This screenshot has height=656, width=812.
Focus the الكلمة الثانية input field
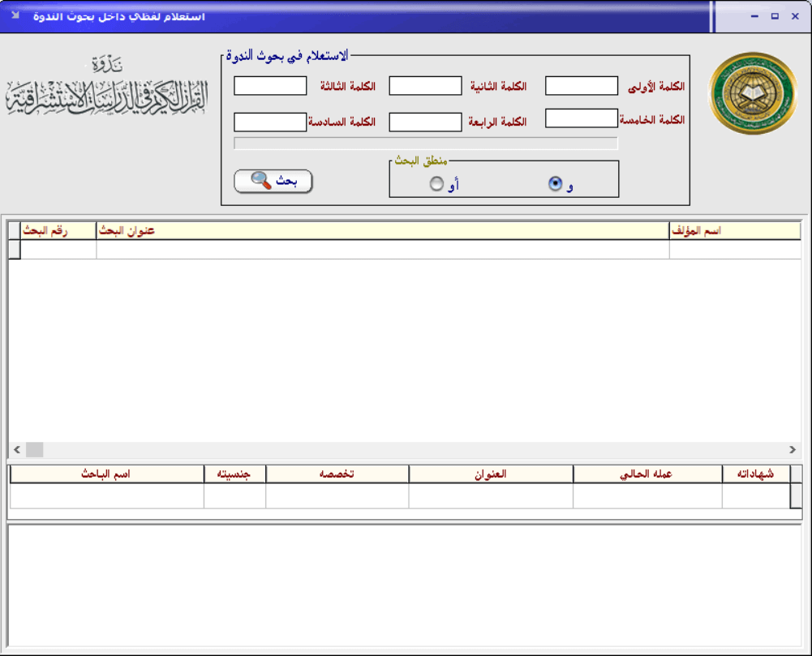point(425,85)
